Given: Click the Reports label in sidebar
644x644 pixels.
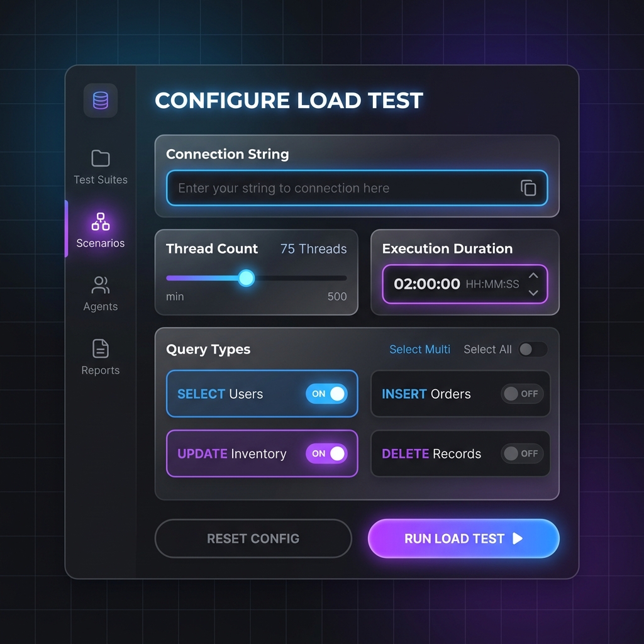Looking at the screenshot, I should 101,370.
